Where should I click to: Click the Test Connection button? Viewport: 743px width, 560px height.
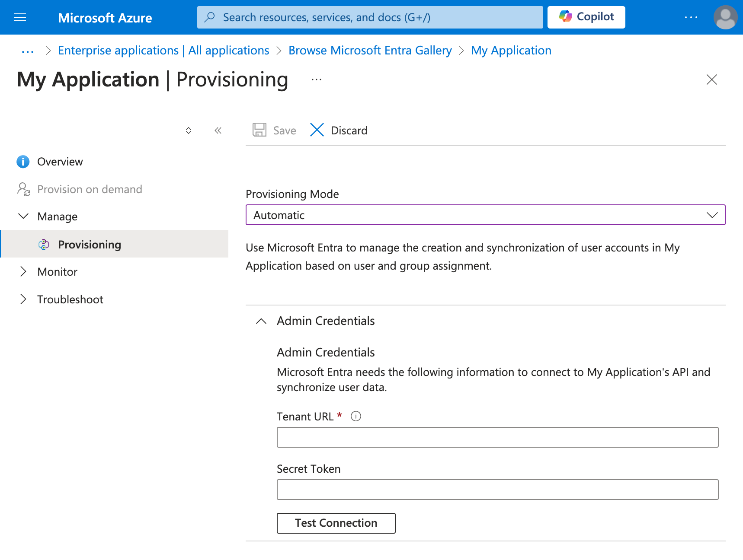[336, 523]
